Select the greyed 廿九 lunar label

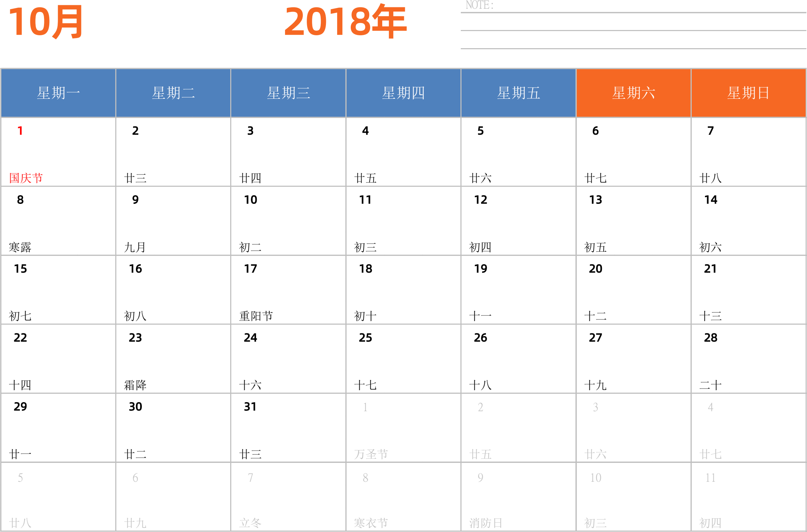tap(135, 523)
